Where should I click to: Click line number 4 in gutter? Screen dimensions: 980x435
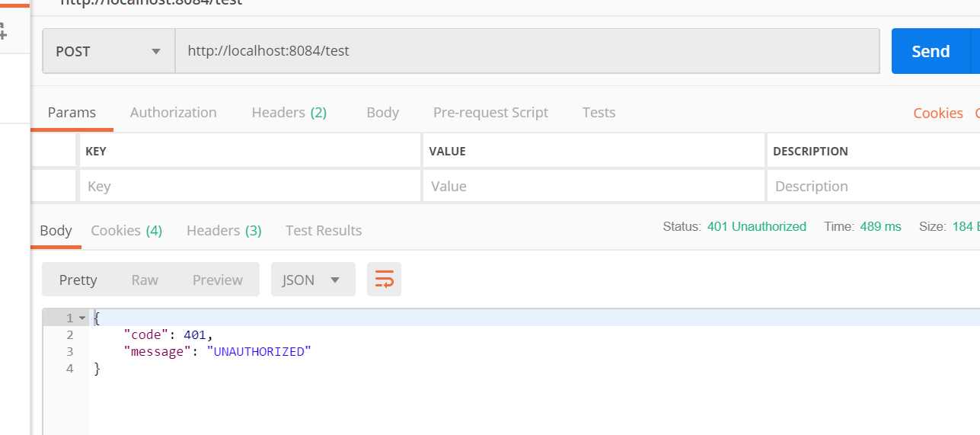70,368
